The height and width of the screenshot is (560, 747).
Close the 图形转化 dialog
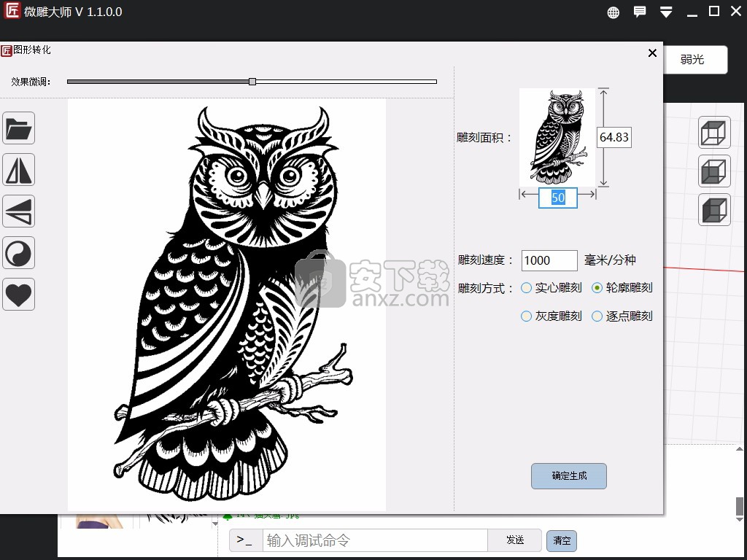(652, 52)
